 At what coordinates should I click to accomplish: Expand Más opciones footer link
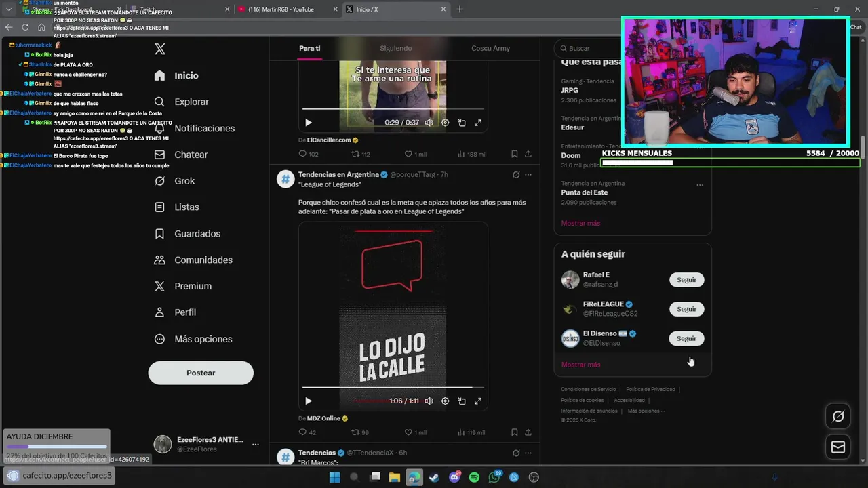(x=646, y=411)
